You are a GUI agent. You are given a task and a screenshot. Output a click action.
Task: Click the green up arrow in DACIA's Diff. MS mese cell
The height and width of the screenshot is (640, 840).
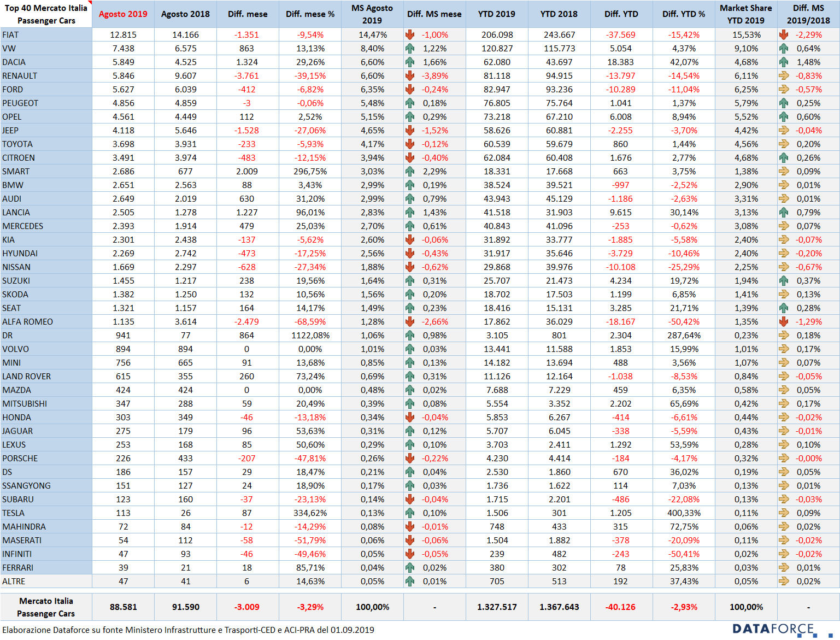pyautogui.click(x=410, y=62)
